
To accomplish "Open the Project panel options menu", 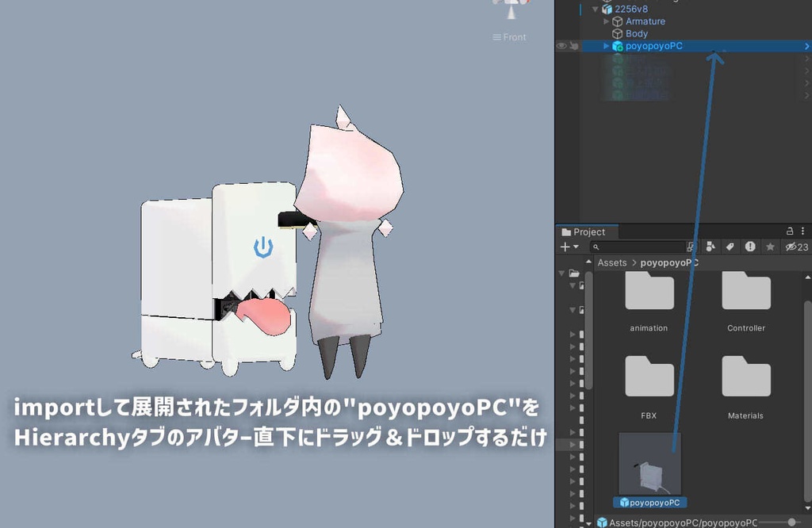I will [x=802, y=231].
